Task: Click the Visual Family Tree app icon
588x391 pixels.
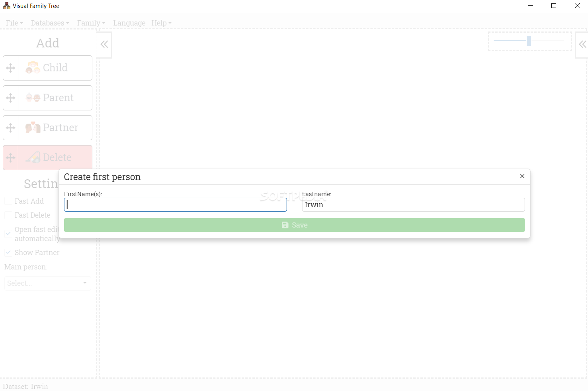Action: tap(7, 6)
